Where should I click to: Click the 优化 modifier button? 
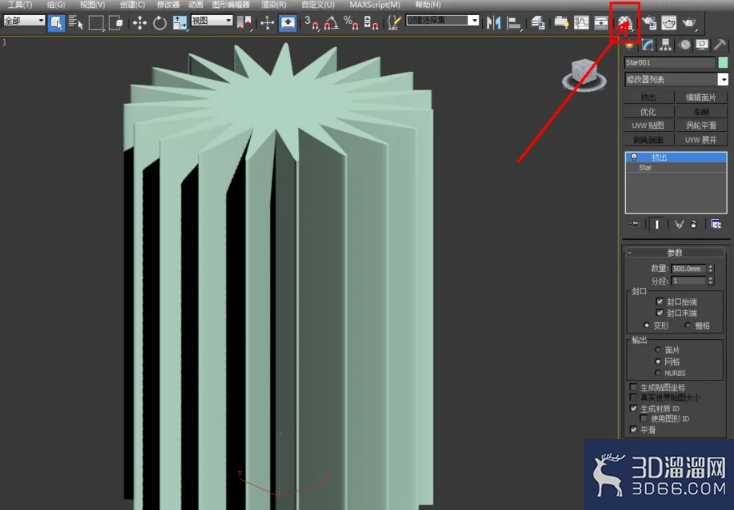click(x=648, y=112)
